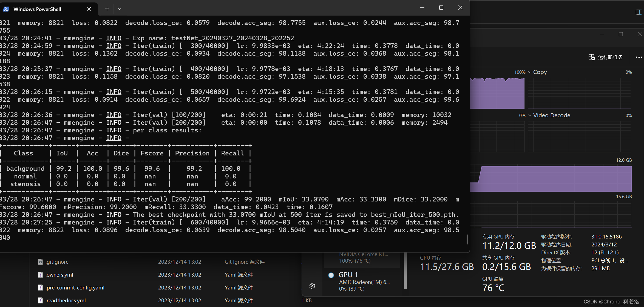Select the NVIDIA GeForce GPU entry
The height and width of the screenshot is (307, 644).
pyautogui.click(x=362, y=259)
